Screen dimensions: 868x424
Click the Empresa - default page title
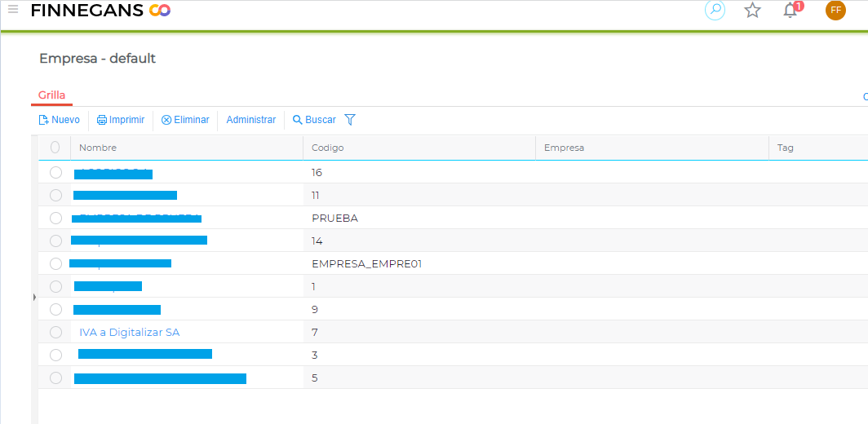97,58
